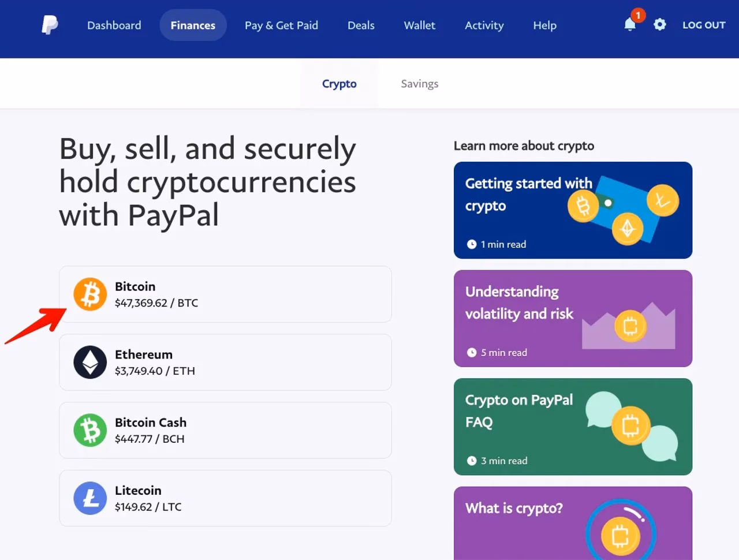Click the Litecoin coin icon

click(x=90, y=498)
